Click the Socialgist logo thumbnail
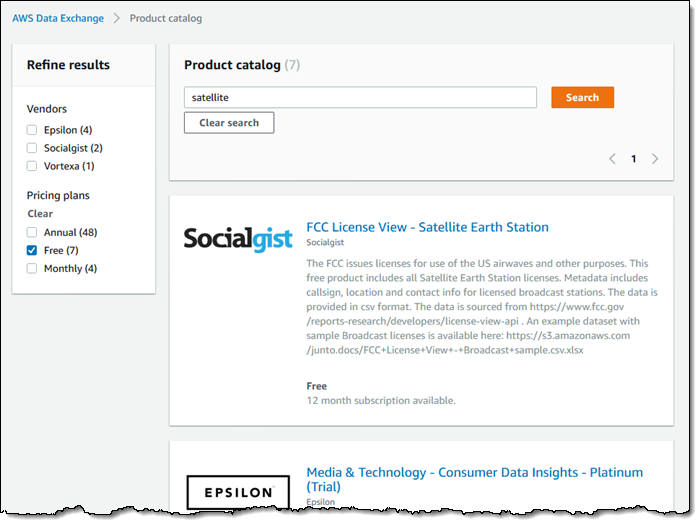 pyautogui.click(x=238, y=238)
